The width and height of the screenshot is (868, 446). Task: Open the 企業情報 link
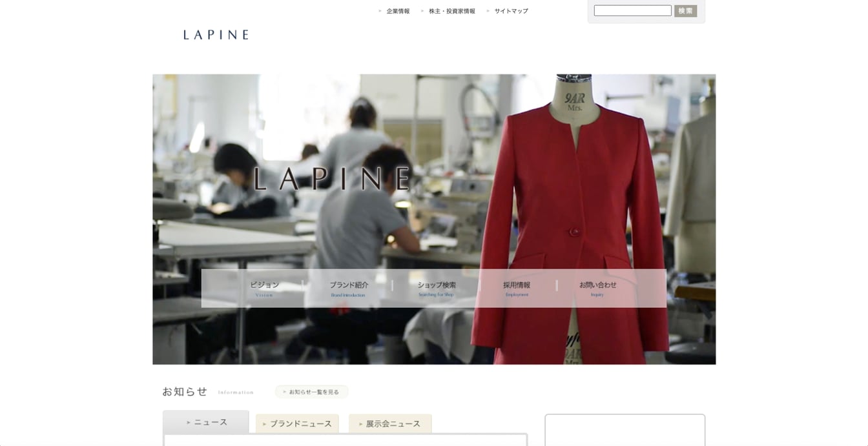[x=398, y=11]
